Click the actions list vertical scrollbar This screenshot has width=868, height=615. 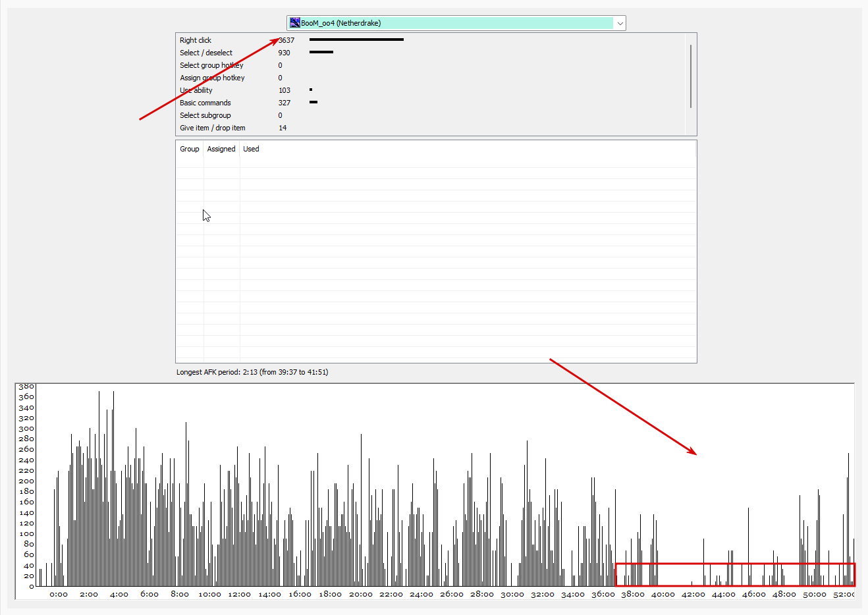[x=691, y=76]
